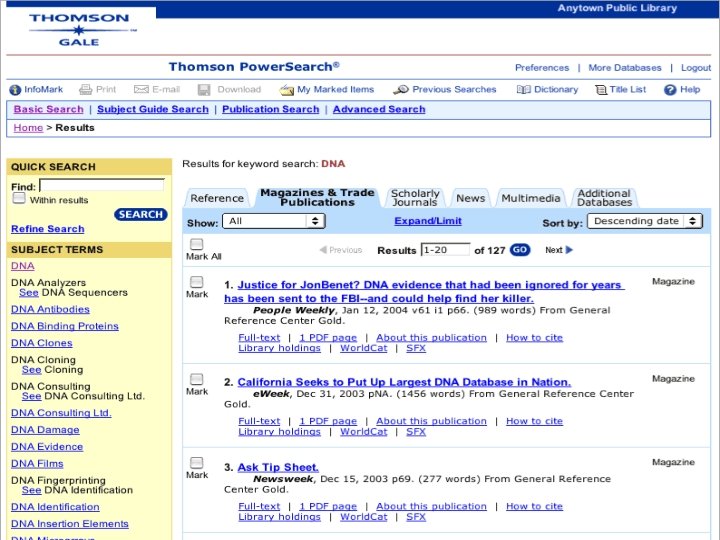Switch to Scholarly Journals tab

point(415,198)
